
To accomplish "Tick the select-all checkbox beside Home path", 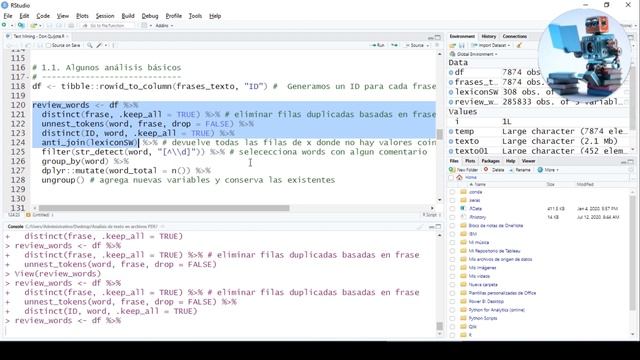I will [x=451, y=178].
